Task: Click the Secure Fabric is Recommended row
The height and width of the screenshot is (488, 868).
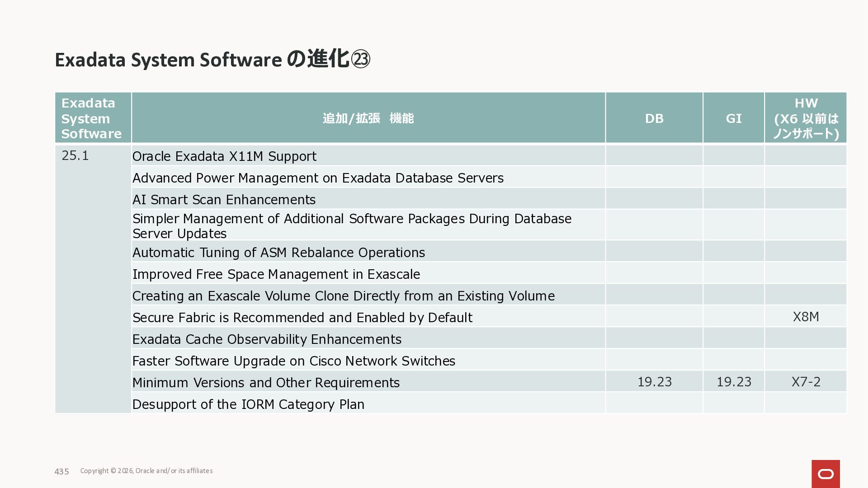Action: click(302, 318)
